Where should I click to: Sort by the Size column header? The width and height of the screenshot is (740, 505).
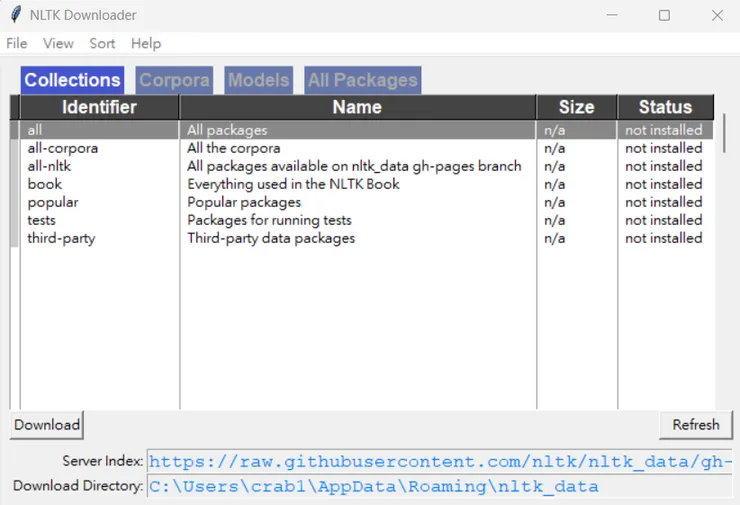pos(576,107)
